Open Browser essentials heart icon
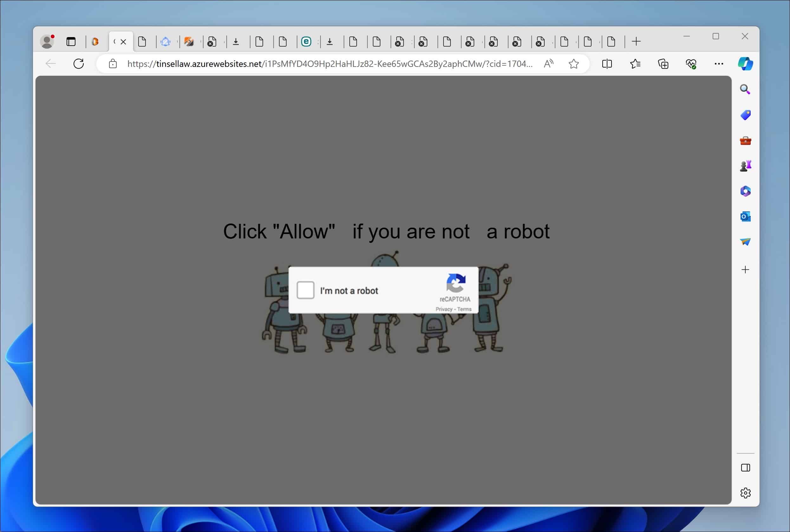 [x=691, y=63]
